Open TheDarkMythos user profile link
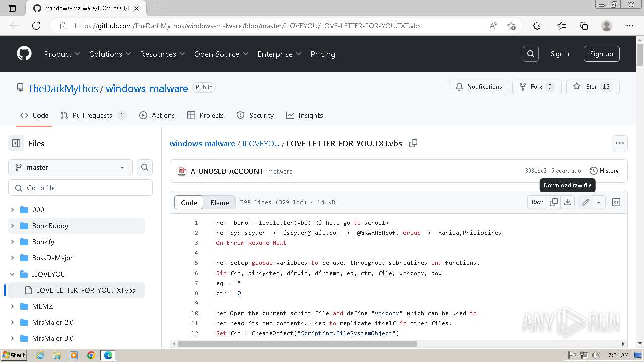Image resolution: width=644 pixels, height=362 pixels. tap(63, 88)
